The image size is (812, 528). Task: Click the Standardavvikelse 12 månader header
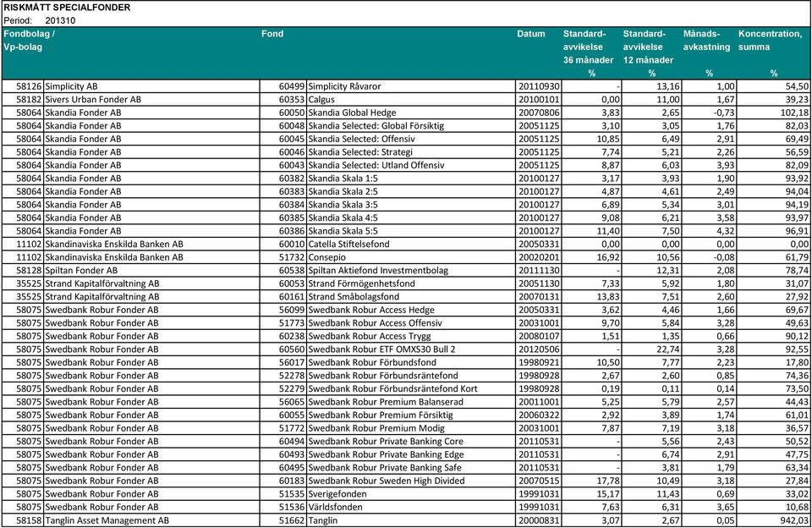649,53
